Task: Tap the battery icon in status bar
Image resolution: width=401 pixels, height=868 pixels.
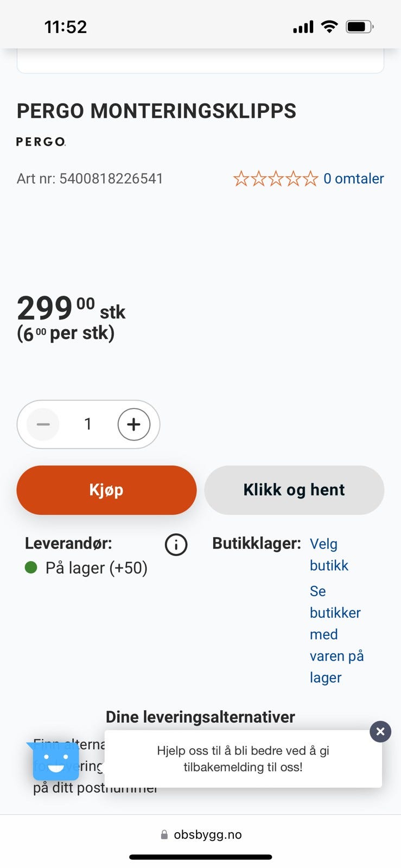Action: [x=360, y=26]
